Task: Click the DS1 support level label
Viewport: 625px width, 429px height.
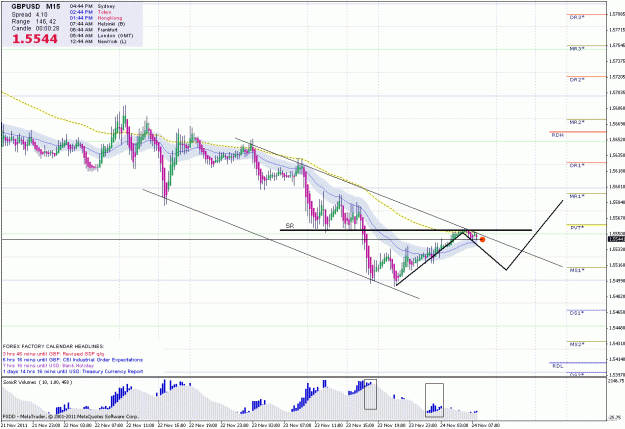Action: (577, 313)
